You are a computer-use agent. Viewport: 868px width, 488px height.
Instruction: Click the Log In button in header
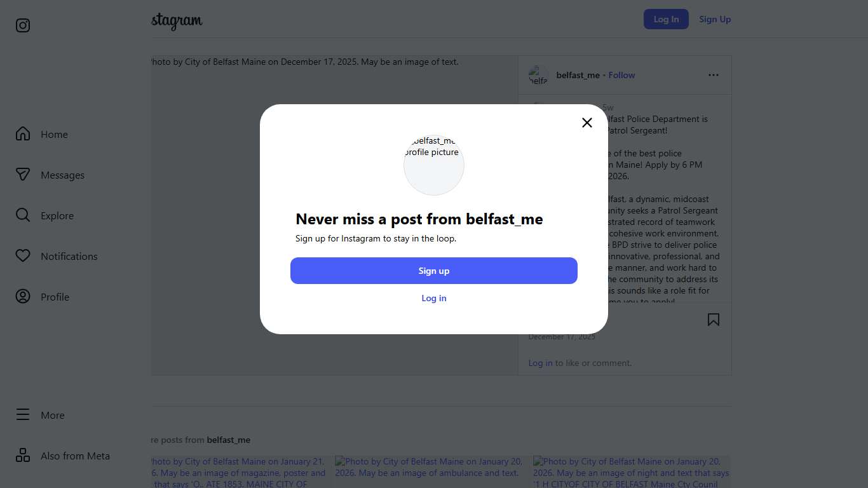[x=666, y=19]
